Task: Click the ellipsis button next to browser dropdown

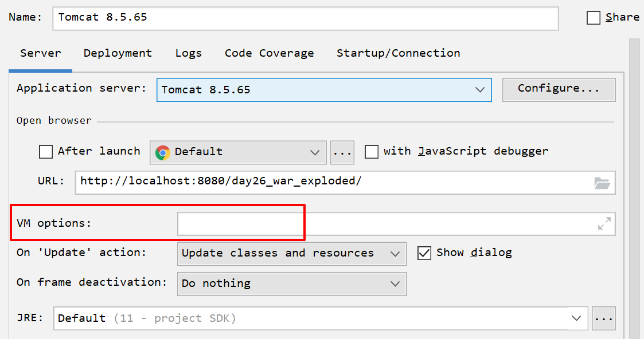Action: pyautogui.click(x=342, y=152)
